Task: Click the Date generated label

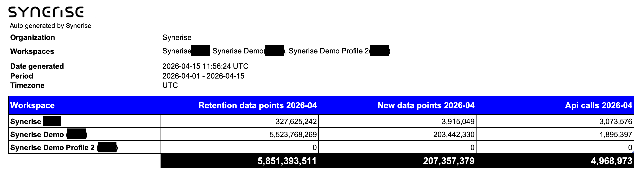Action: tap(37, 66)
